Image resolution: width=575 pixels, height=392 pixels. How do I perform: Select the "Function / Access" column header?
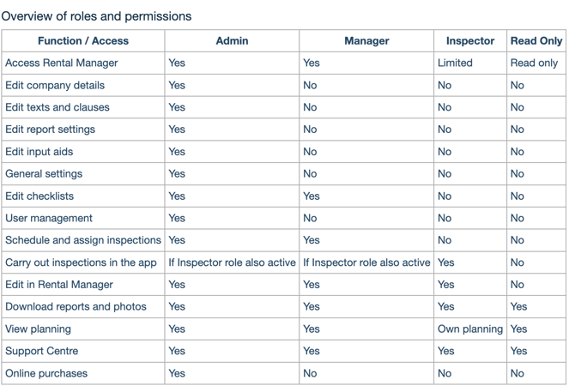point(83,40)
